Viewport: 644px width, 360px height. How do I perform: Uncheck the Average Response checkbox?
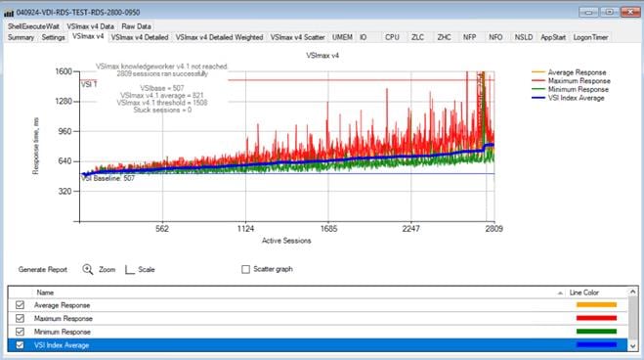20,305
